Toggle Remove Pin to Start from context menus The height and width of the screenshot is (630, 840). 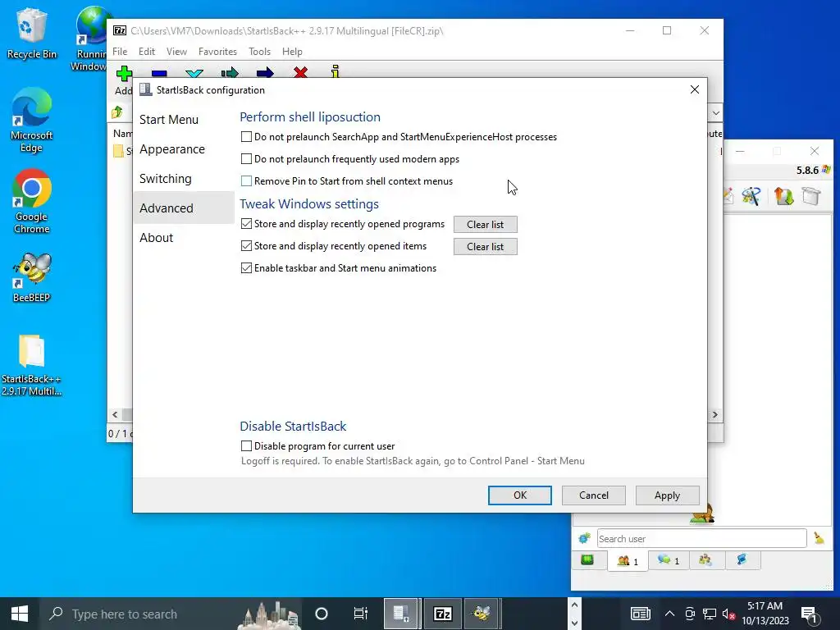[x=246, y=181]
